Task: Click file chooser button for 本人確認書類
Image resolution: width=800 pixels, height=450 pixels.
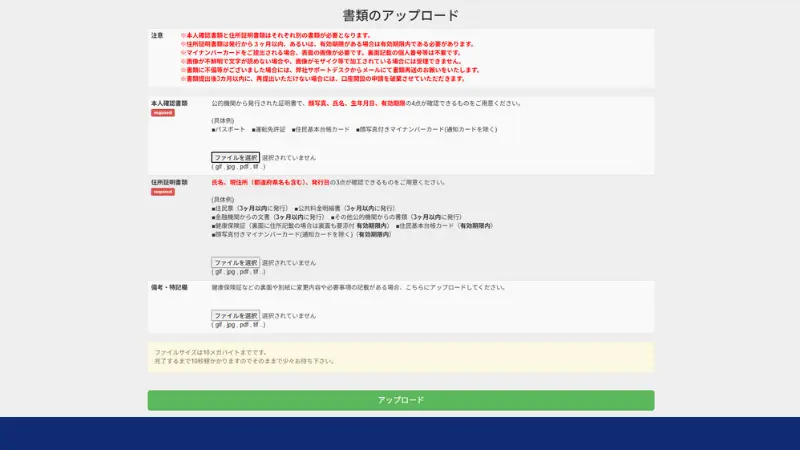Action: tap(235, 157)
